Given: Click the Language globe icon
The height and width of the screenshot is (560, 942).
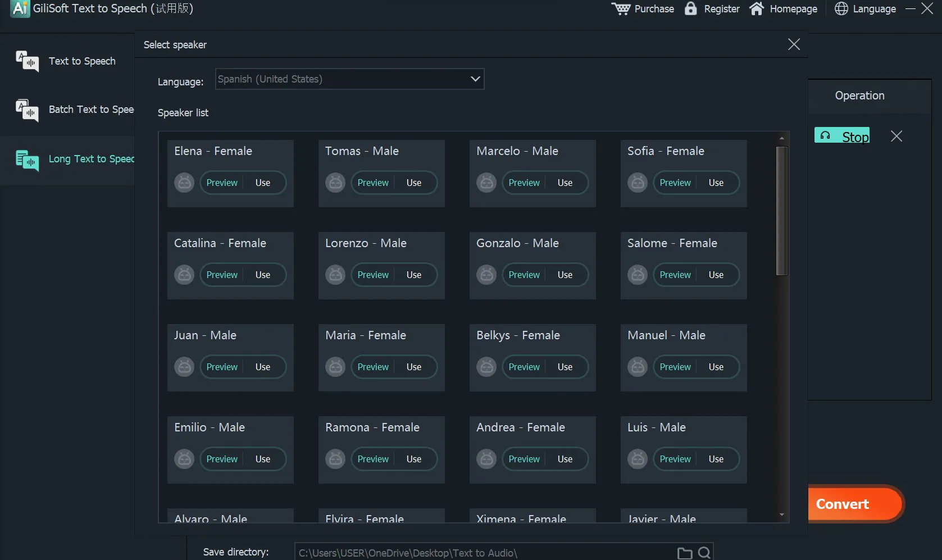Looking at the screenshot, I should [x=841, y=8].
